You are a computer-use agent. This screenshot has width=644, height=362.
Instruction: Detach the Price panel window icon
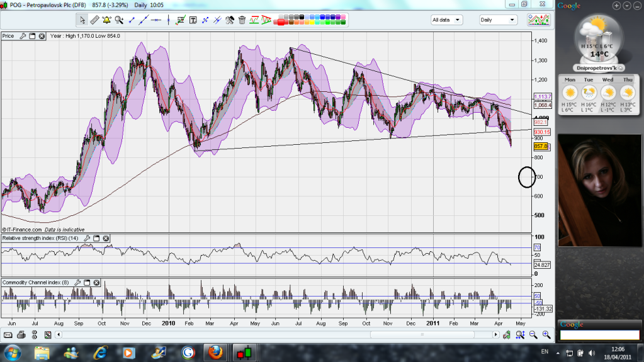(32, 36)
